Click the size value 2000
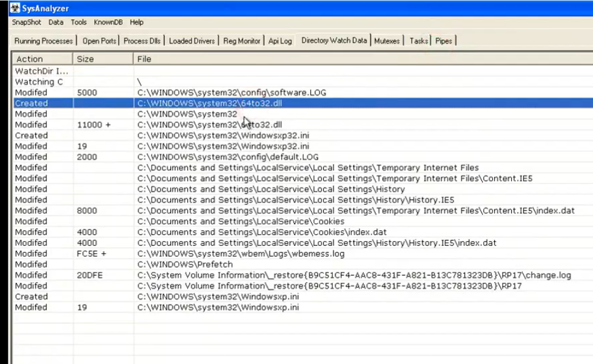 click(87, 157)
